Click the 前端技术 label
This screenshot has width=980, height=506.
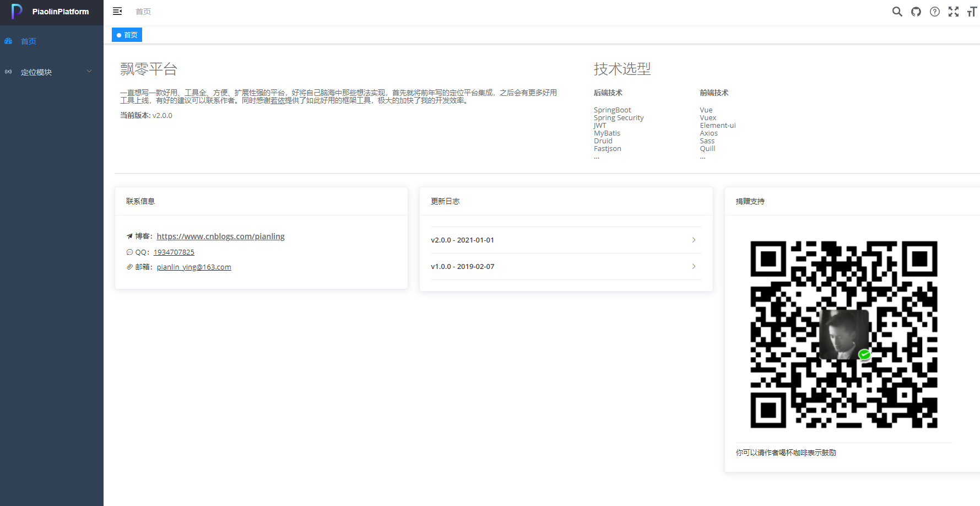(x=714, y=93)
